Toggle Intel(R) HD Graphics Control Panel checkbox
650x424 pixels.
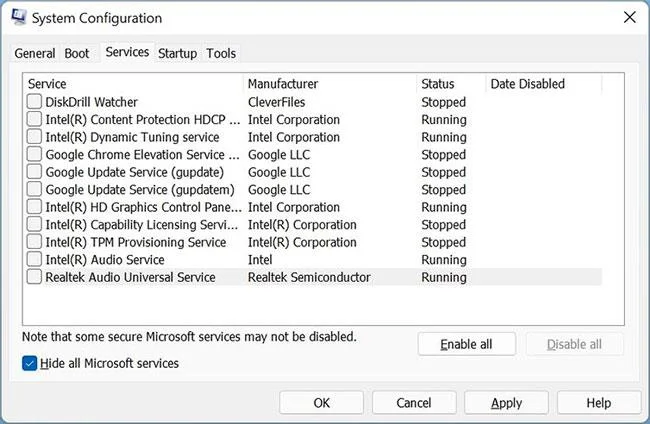34,207
